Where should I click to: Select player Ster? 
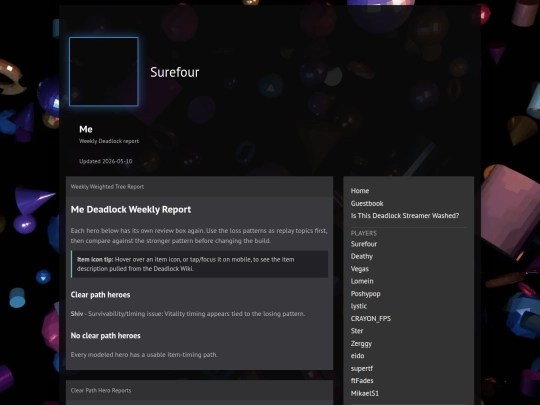click(357, 331)
